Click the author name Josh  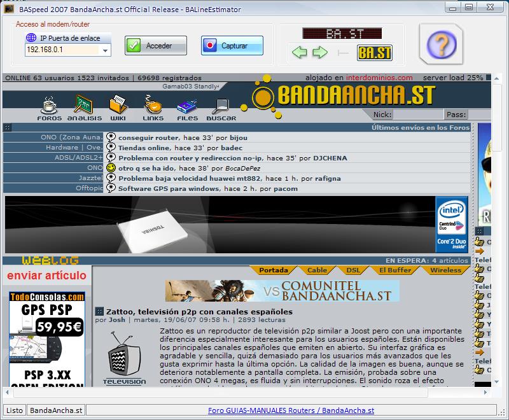click(x=116, y=319)
